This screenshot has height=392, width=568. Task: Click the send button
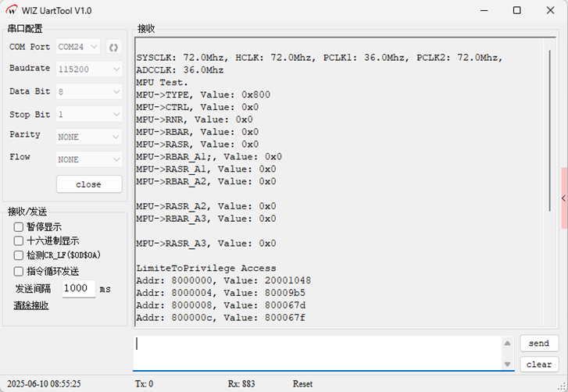539,344
